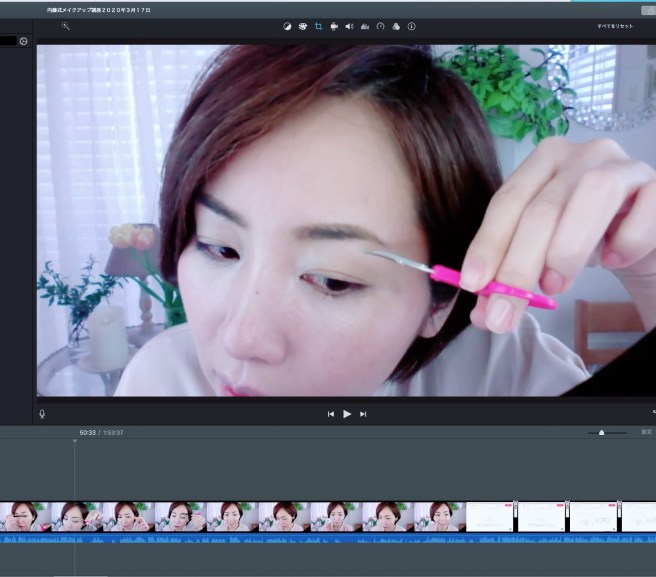Open the Stabilization camera tool

[x=333, y=26]
